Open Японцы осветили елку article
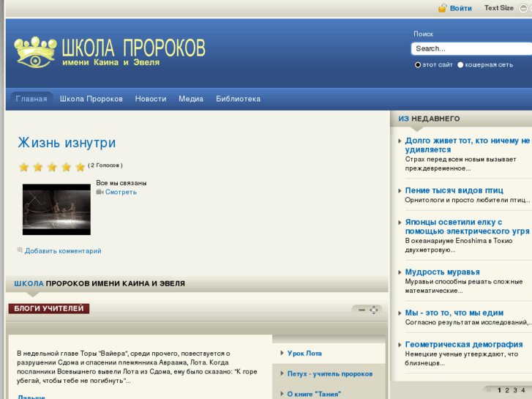The width and height of the screenshot is (532, 399). pos(467,226)
